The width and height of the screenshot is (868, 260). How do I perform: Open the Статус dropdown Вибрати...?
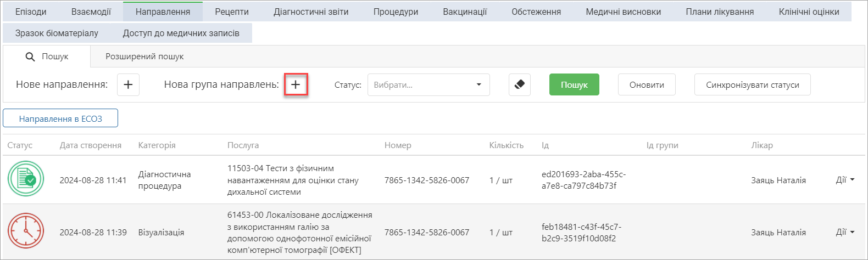click(x=429, y=85)
